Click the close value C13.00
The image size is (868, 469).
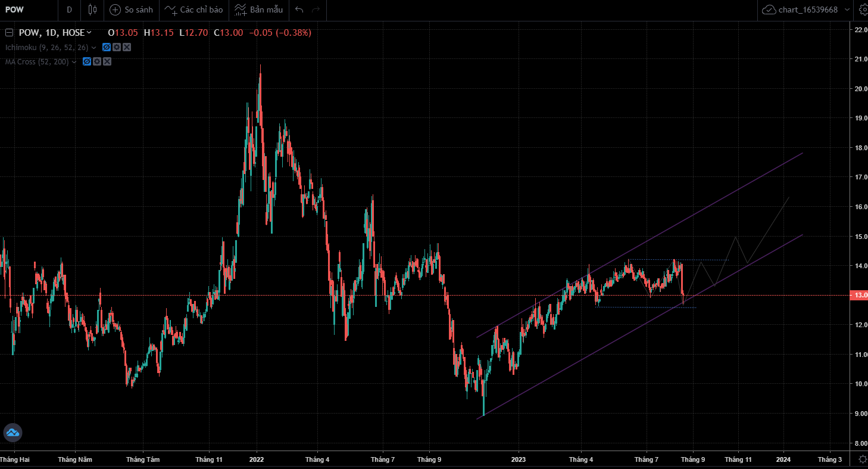[x=229, y=33]
